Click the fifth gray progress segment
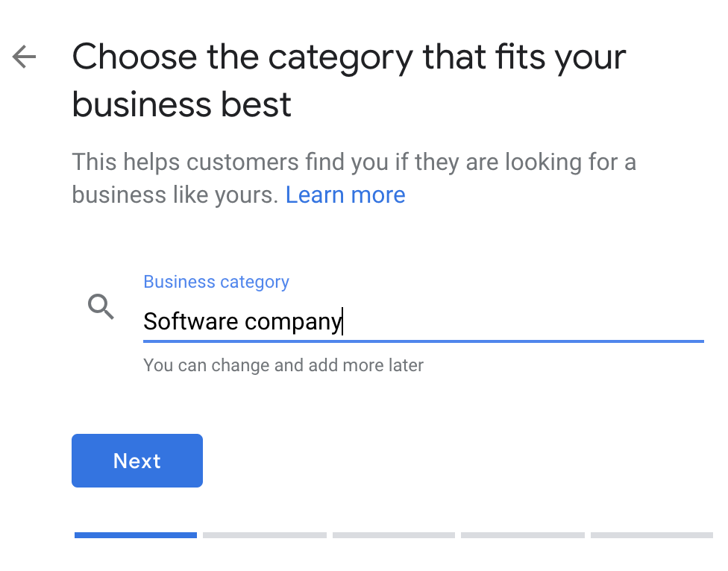 (x=652, y=535)
